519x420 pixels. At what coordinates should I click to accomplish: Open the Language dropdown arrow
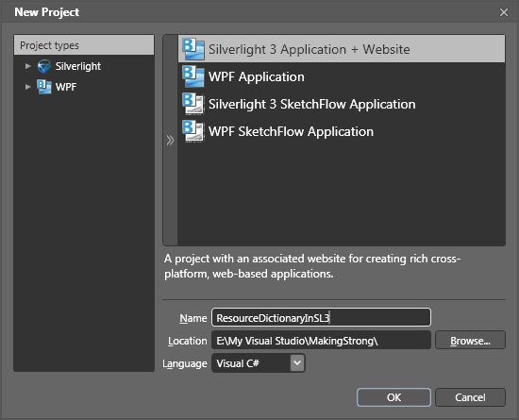coord(297,362)
